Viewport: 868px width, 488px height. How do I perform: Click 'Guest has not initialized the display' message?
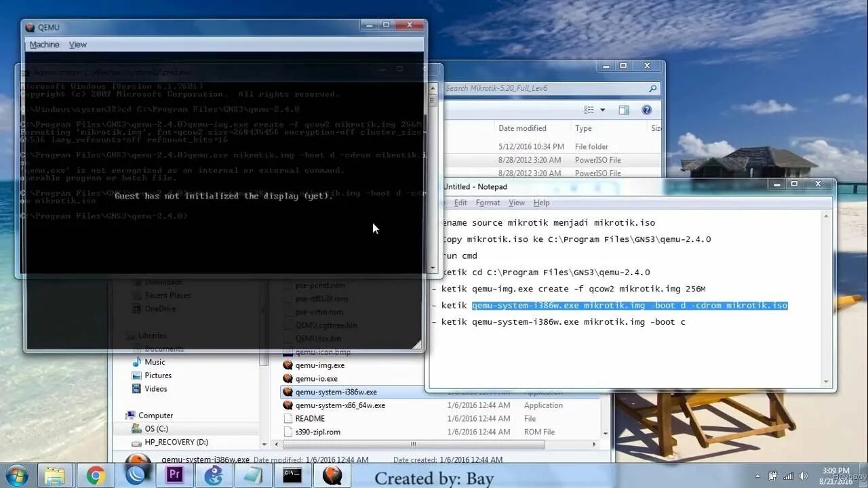coord(224,196)
